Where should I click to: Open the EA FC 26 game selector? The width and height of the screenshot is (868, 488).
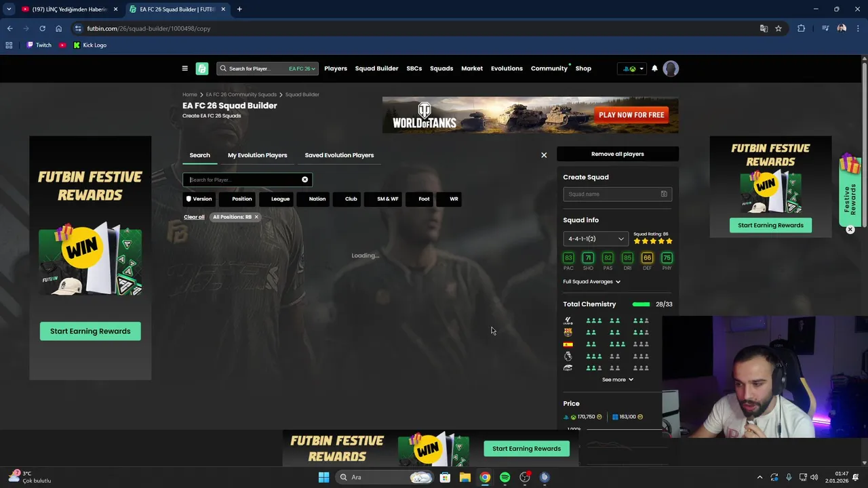click(302, 68)
